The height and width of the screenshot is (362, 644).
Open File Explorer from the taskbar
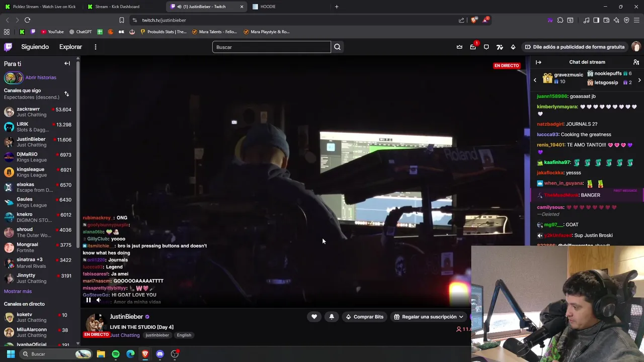coord(101,354)
